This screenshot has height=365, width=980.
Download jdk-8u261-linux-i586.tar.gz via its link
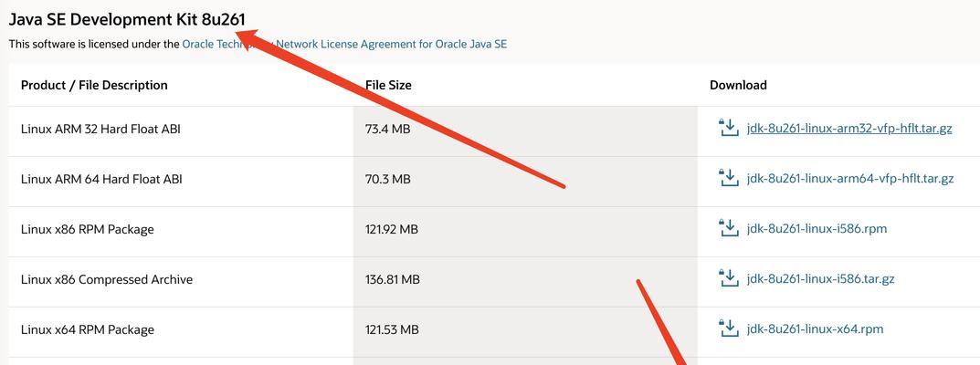(x=821, y=278)
